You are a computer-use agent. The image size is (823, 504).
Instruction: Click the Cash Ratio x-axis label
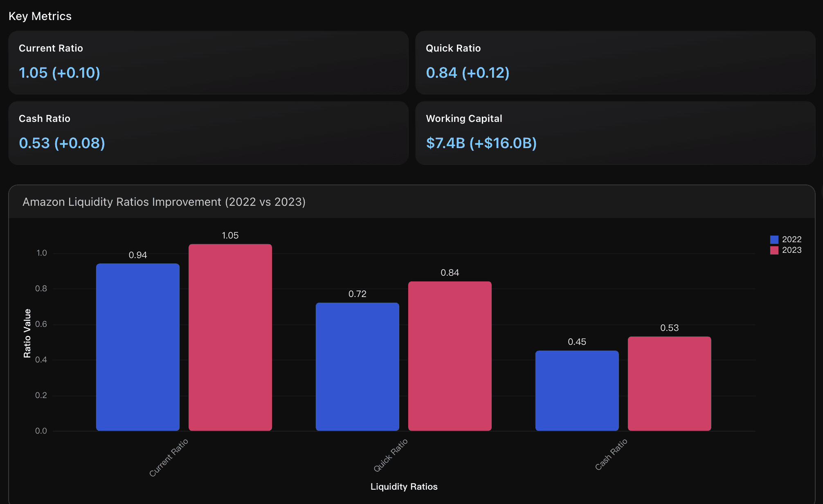[x=611, y=454]
